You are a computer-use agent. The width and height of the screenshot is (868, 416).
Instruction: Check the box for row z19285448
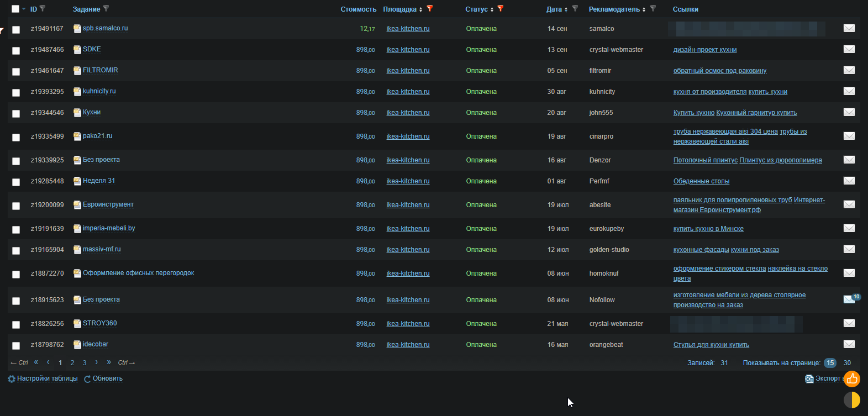pos(16,182)
